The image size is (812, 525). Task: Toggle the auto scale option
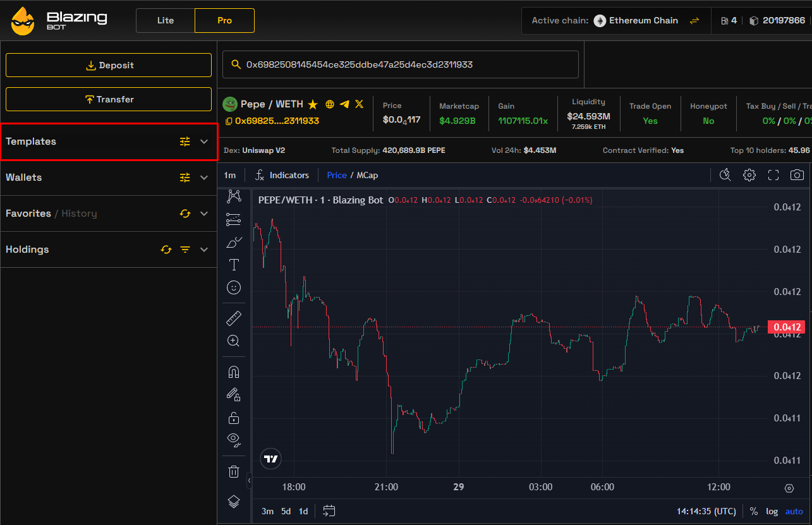pyautogui.click(x=794, y=511)
